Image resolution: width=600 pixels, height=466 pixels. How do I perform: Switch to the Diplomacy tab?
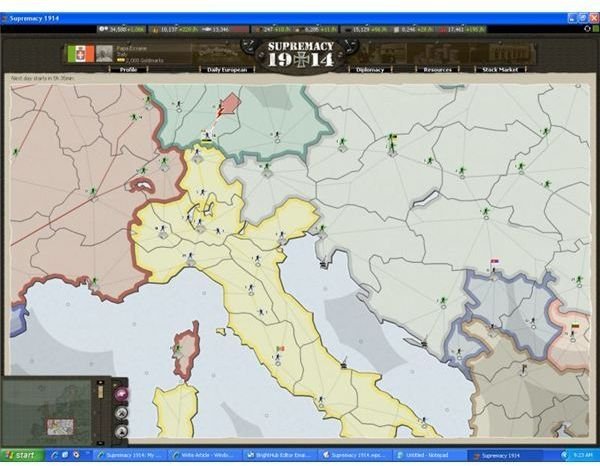coord(370,70)
